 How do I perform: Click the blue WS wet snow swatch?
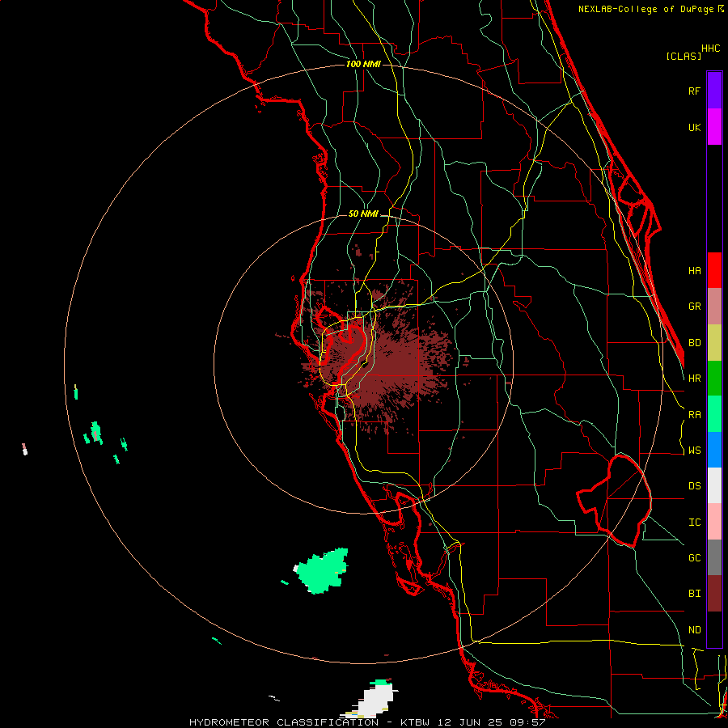[714, 450]
